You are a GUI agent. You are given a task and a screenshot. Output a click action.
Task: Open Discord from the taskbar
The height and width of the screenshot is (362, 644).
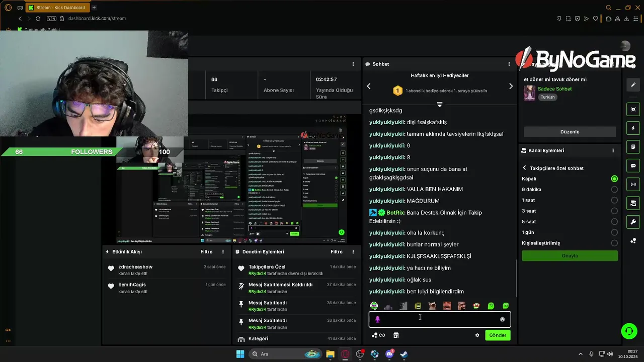pos(389,354)
